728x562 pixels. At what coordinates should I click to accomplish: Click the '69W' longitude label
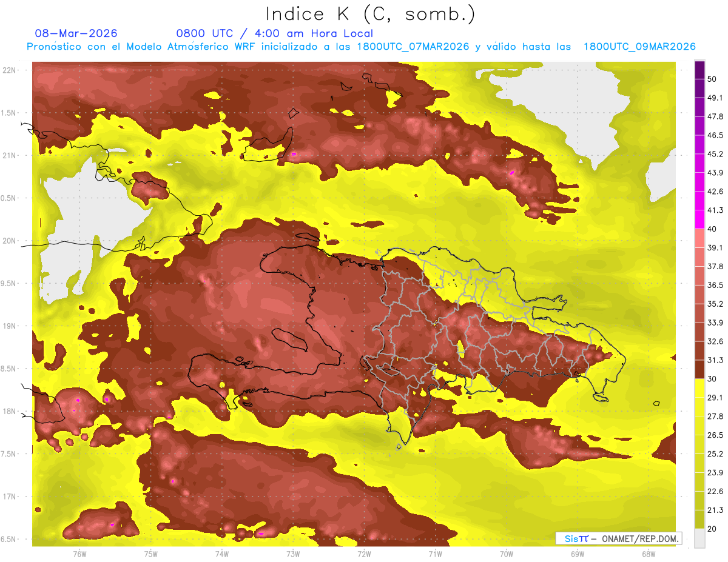click(578, 554)
